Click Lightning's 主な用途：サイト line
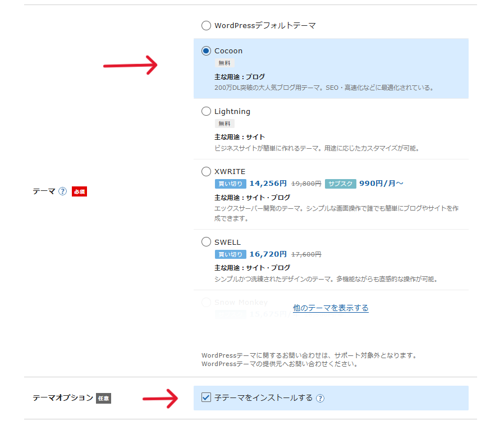 point(240,137)
